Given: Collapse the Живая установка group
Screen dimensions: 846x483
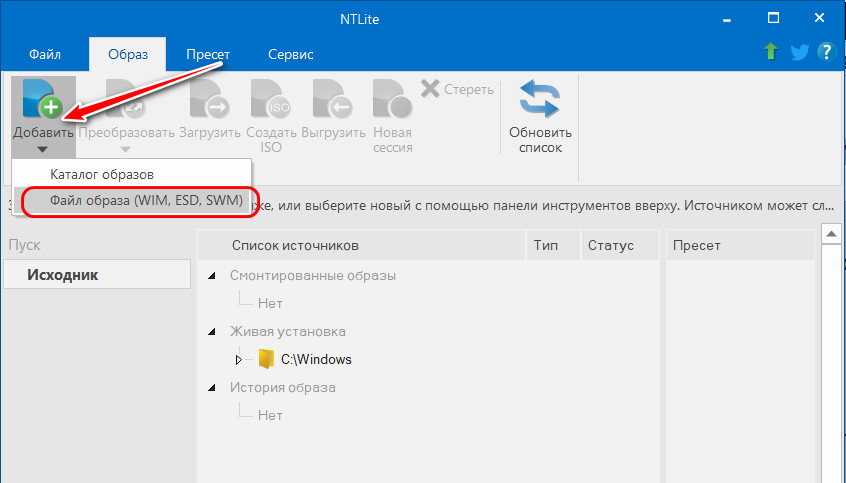Looking at the screenshot, I should (212, 331).
